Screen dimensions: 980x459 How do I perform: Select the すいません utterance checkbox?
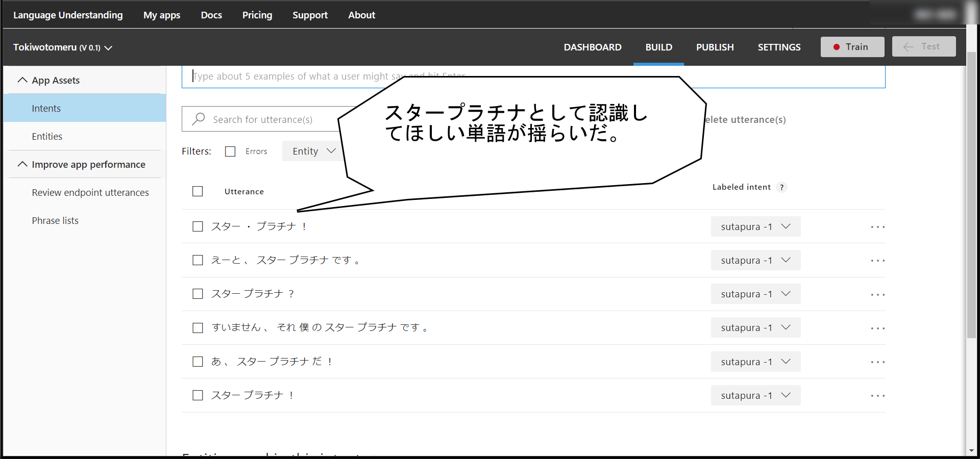(198, 328)
